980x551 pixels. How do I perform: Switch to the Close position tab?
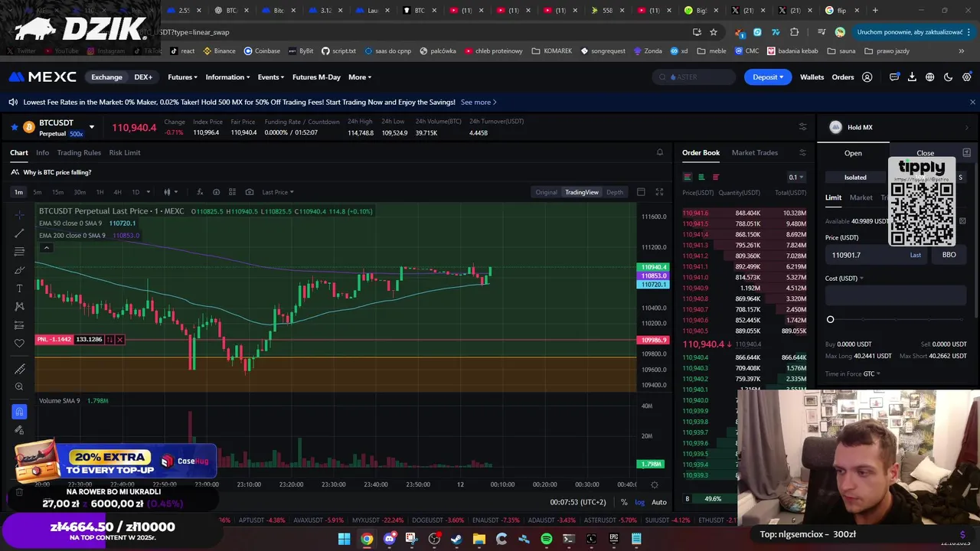click(925, 153)
